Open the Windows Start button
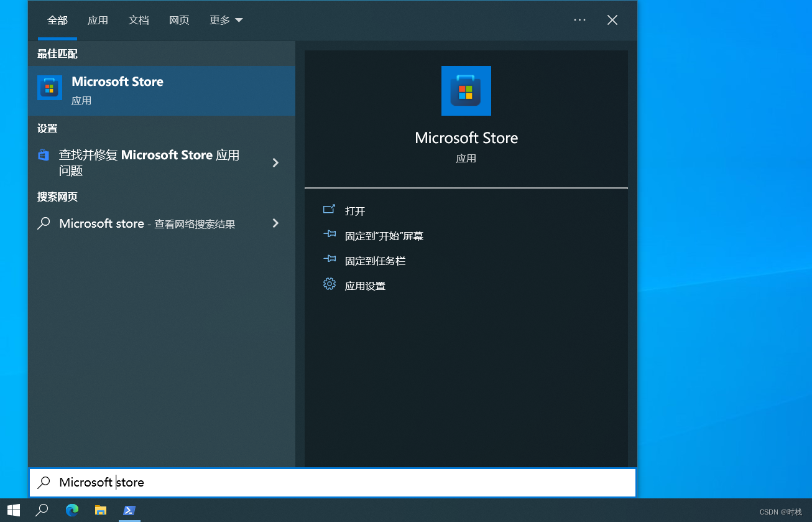812x522 pixels. click(14, 510)
